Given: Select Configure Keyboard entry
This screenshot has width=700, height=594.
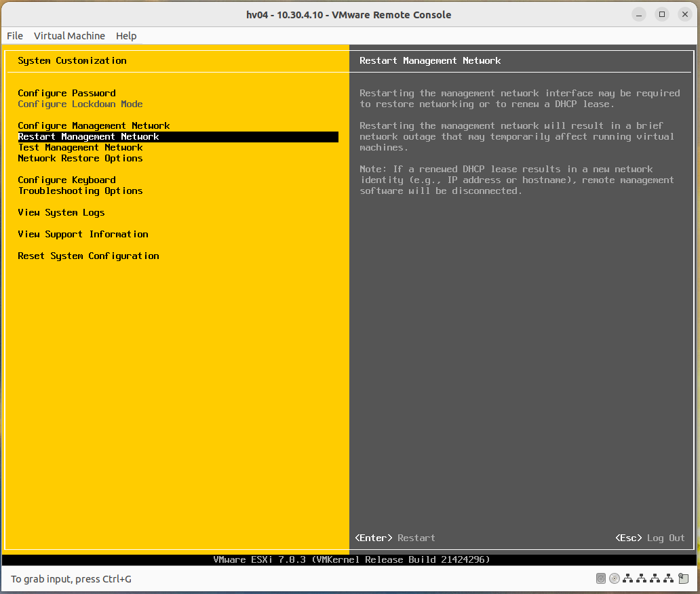Looking at the screenshot, I should pyautogui.click(x=66, y=180).
